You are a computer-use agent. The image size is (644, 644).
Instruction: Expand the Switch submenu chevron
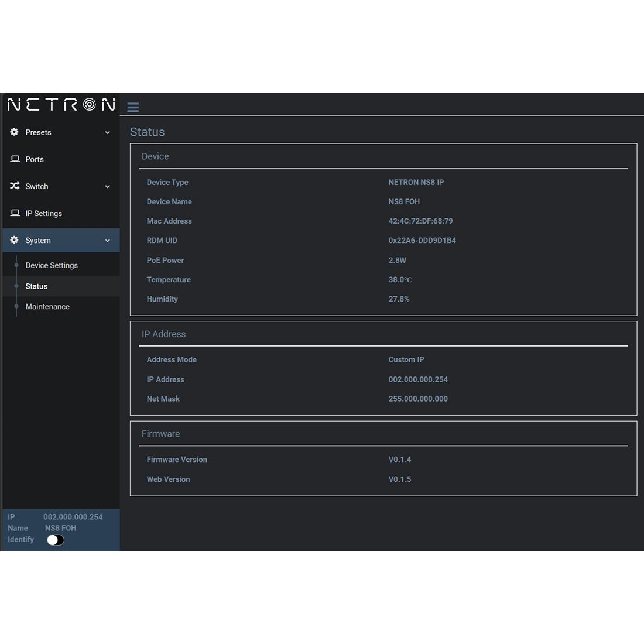pyautogui.click(x=107, y=187)
